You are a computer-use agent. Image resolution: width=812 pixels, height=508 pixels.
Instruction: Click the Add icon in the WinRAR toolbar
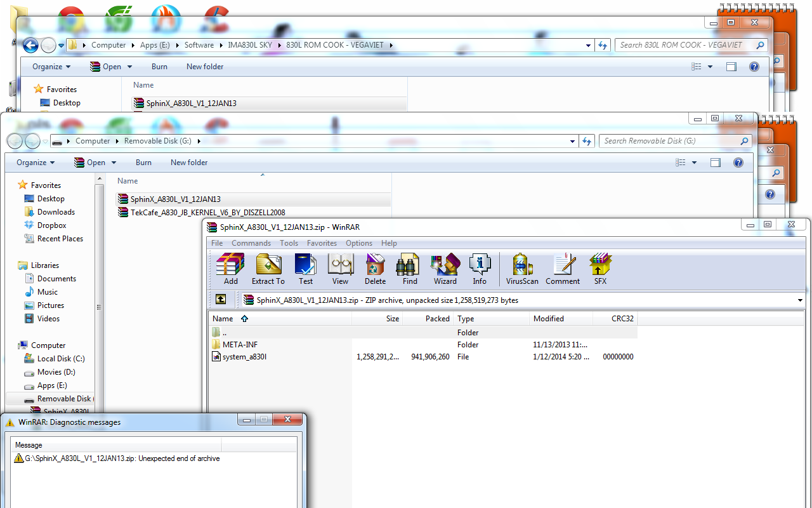(x=230, y=269)
